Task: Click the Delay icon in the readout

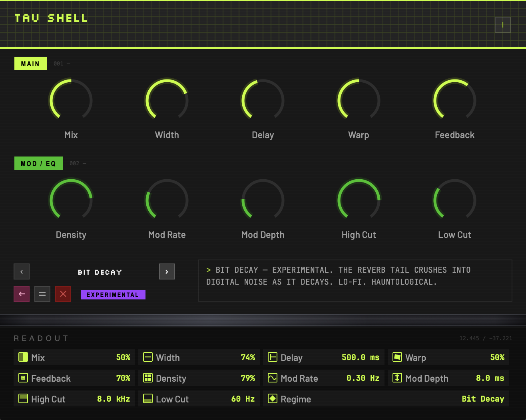Action: (x=273, y=357)
